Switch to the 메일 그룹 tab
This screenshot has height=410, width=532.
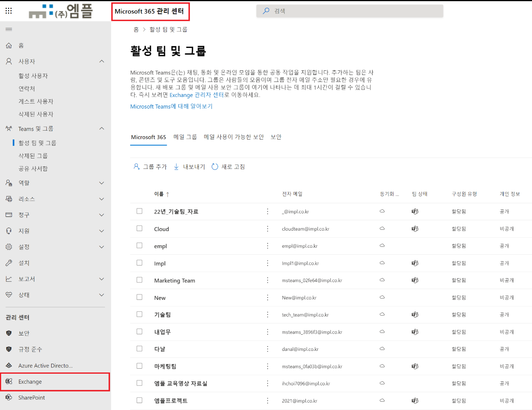pos(185,137)
